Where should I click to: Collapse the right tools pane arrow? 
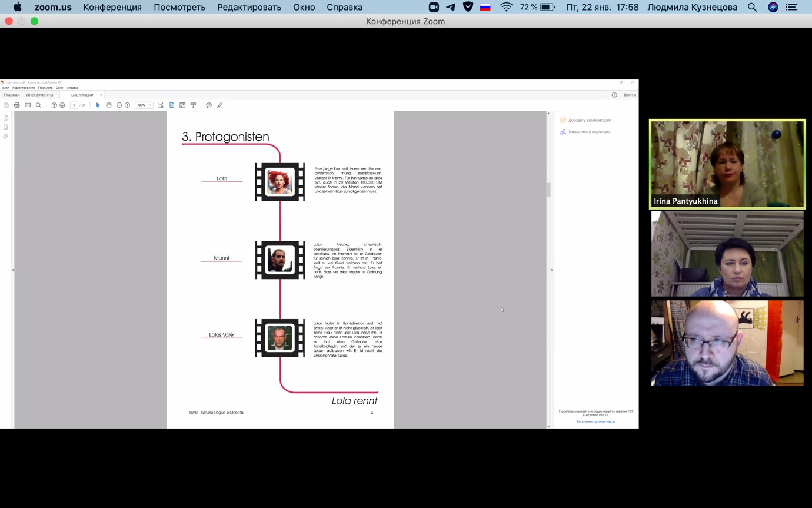[552, 270]
